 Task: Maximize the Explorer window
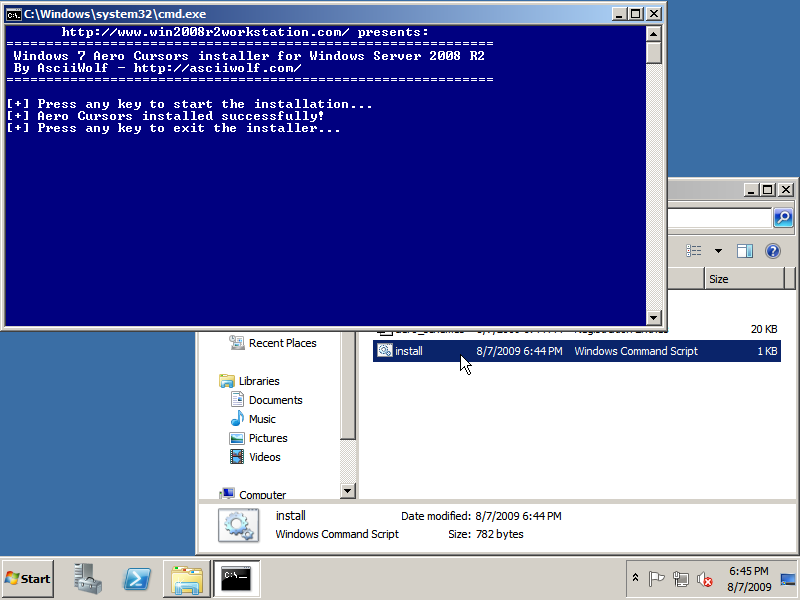767,190
